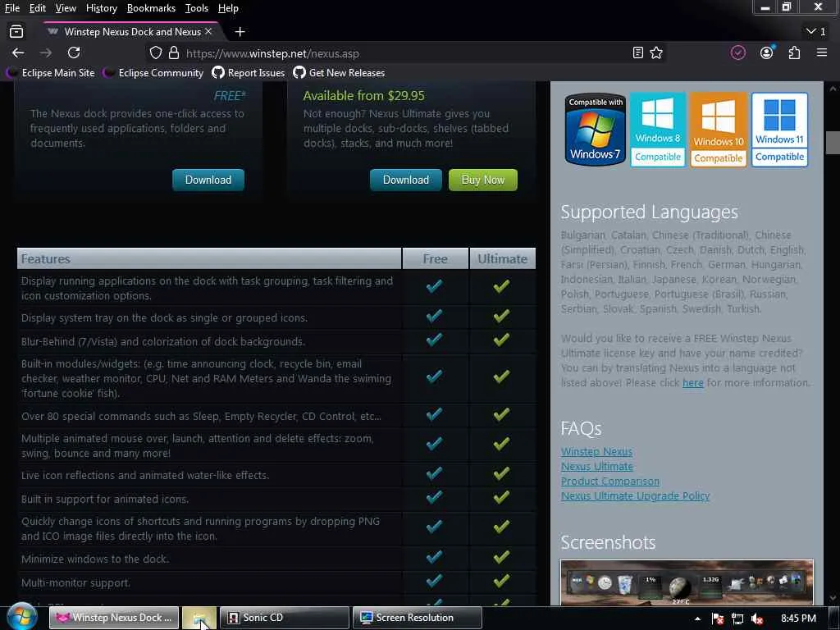Click Download under the FREE Nexus dock

click(208, 180)
